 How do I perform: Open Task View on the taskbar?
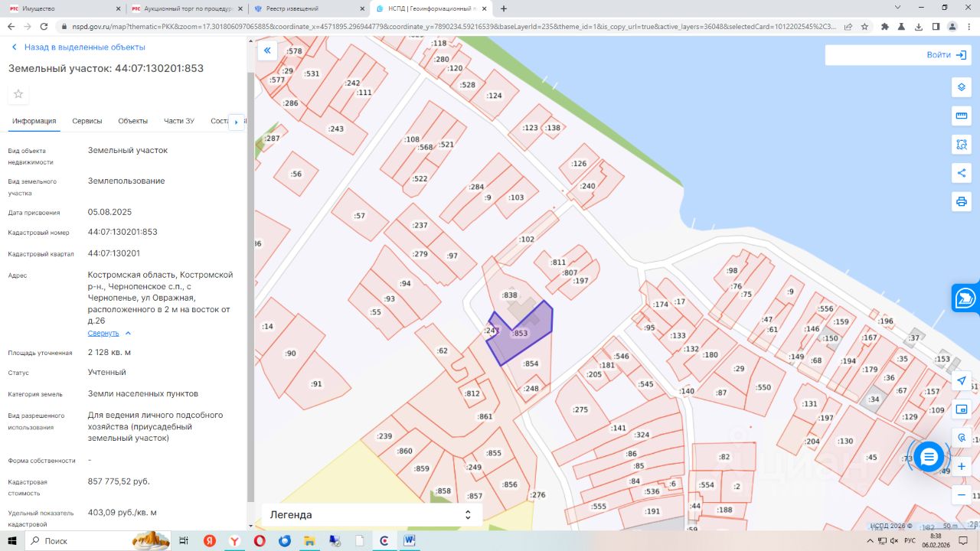point(184,540)
